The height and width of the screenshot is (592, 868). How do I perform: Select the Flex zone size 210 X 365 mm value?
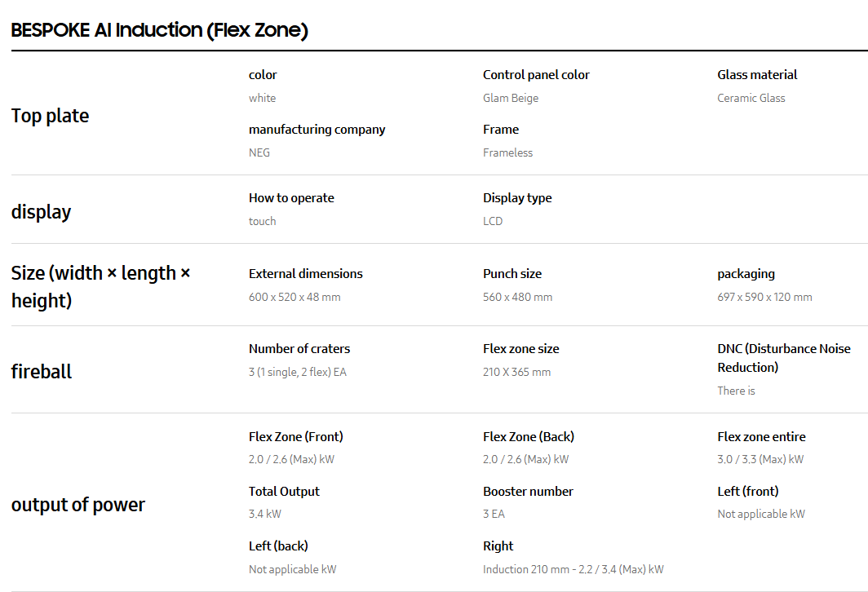click(x=516, y=372)
